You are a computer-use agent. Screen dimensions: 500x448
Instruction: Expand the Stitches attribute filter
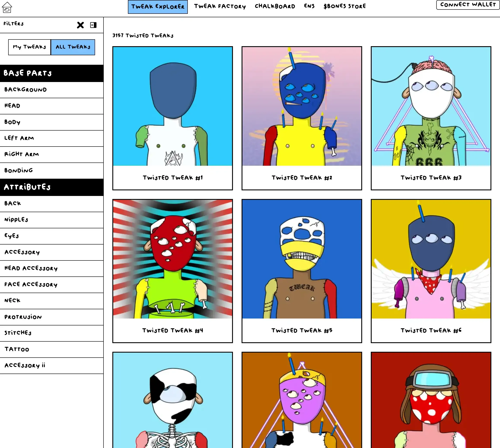(51, 333)
